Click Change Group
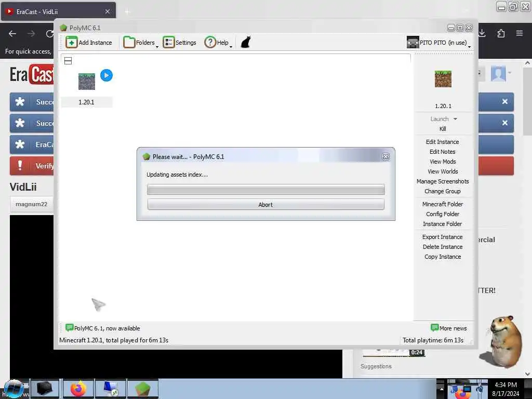 [x=443, y=191]
